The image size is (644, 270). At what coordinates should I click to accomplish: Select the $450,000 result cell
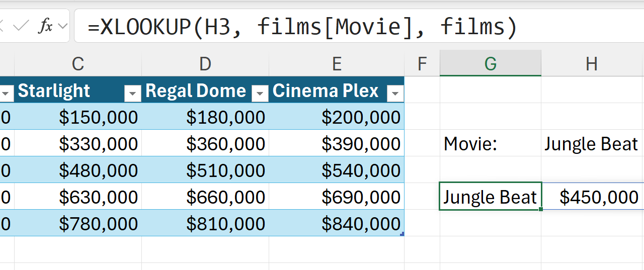click(x=594, y=197)
